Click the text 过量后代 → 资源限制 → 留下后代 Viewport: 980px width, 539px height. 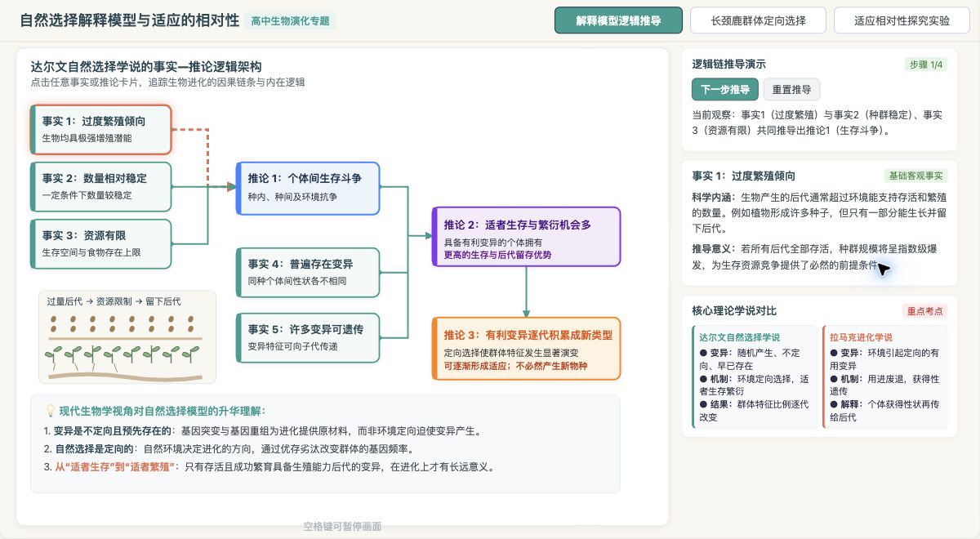(x=114, y=301)
